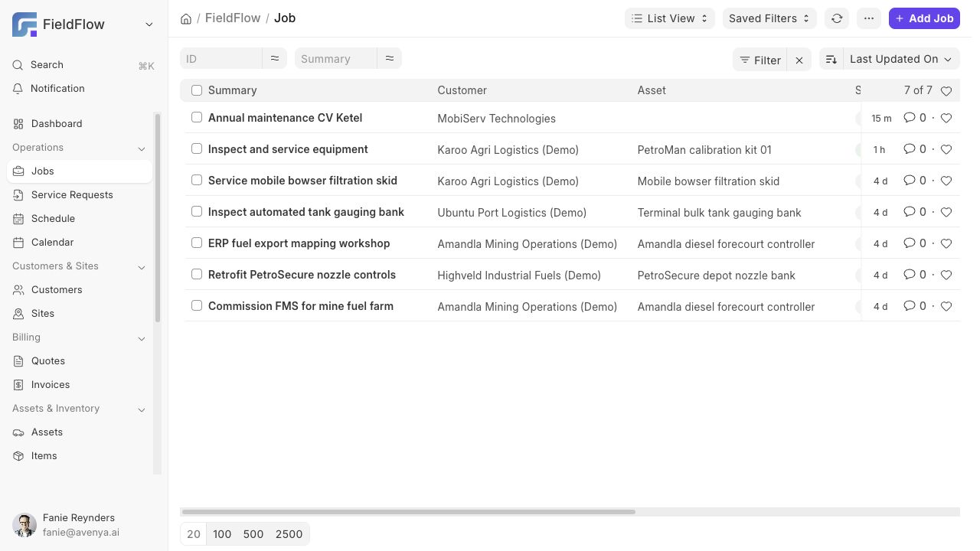The height and width of the screenshot is (551, 980).
Task: Open Notification in the sidebar
Action: (x=83, y=89)
